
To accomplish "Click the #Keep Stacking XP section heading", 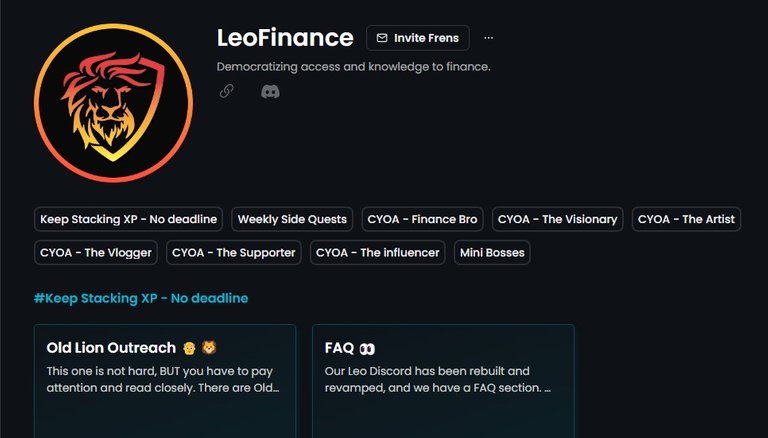I will click(141, 298).
